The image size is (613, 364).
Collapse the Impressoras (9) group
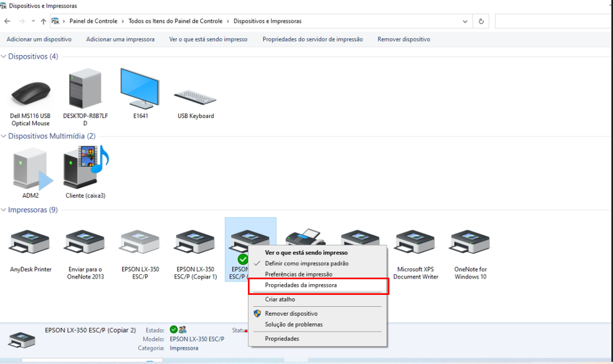(x=4, y=210)
